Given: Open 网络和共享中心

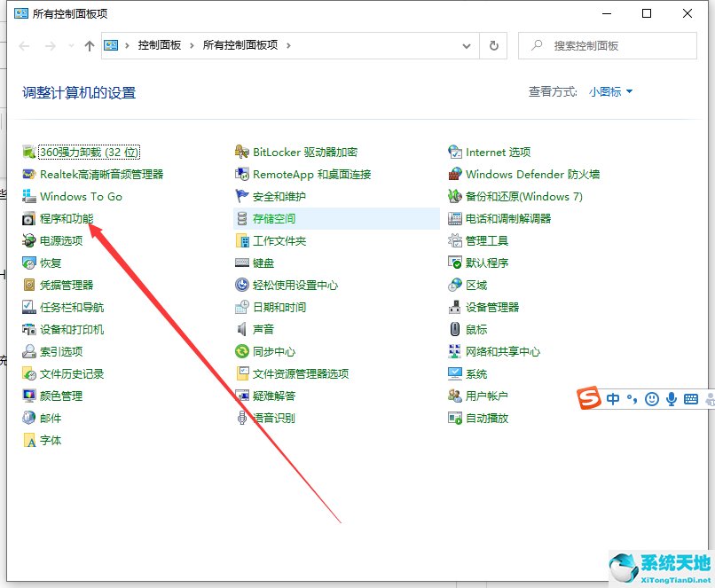Looking at the screenshot, I should click(502, 351).
